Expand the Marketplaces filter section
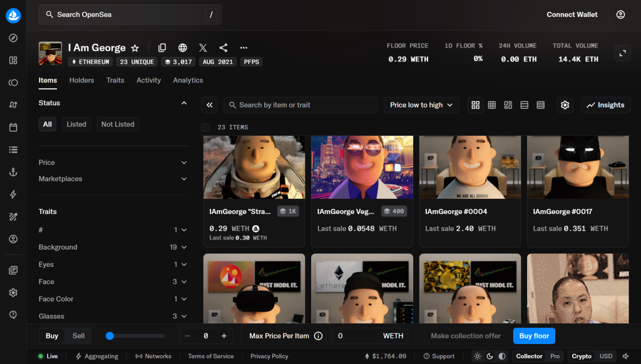This screenshot has height=364, width=641. coord(113,179)
